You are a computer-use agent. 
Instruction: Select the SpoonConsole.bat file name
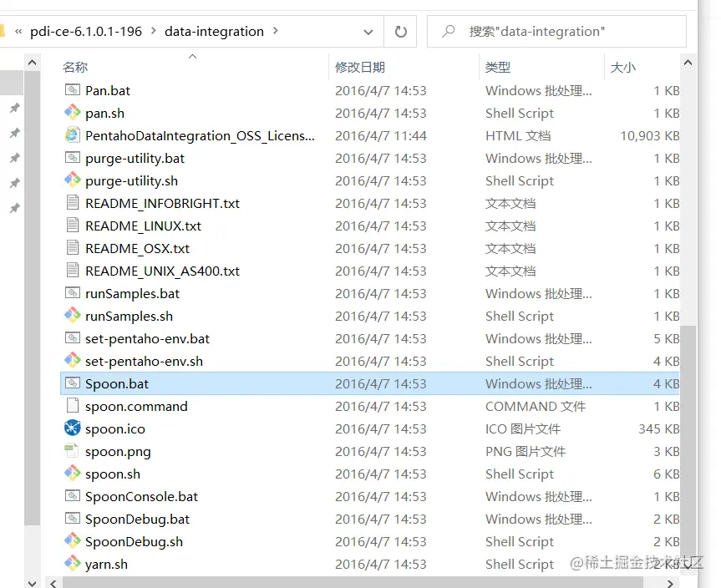[x=142, y=496]
